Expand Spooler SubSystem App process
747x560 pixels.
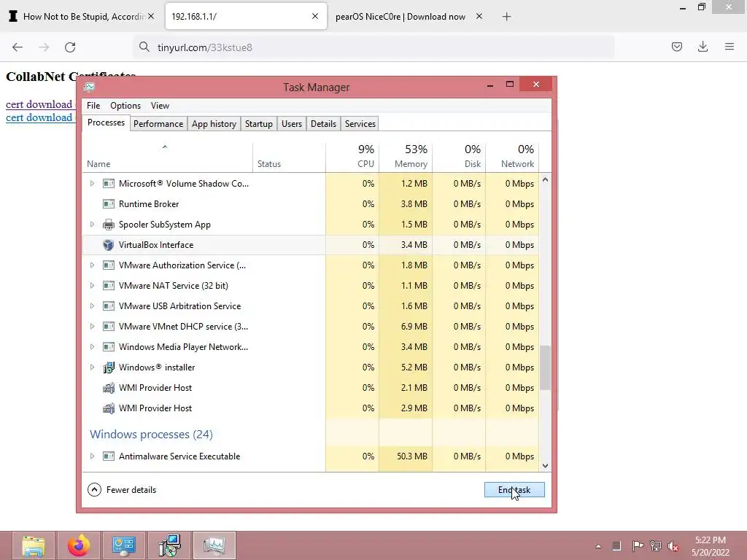(x=92, y=225)
